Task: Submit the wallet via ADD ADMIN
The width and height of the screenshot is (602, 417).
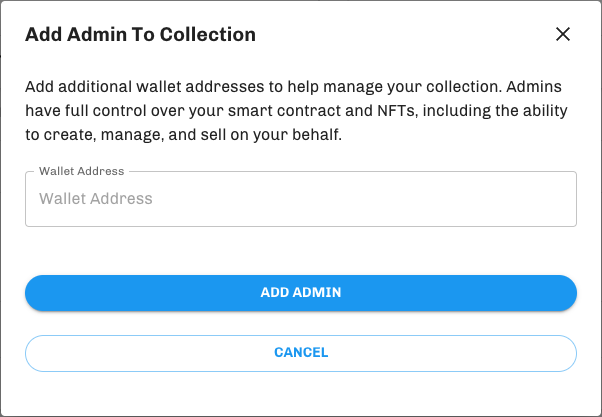Action: pos(301,293)
